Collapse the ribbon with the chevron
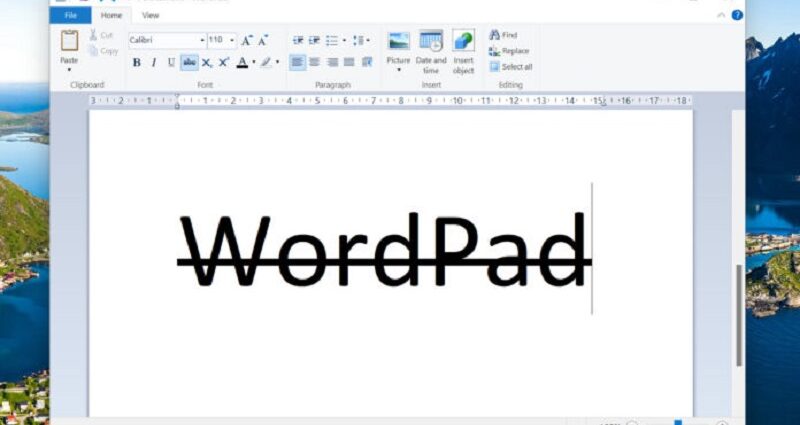The width and height of the screenshot is (800, 425). coord(721,15)
